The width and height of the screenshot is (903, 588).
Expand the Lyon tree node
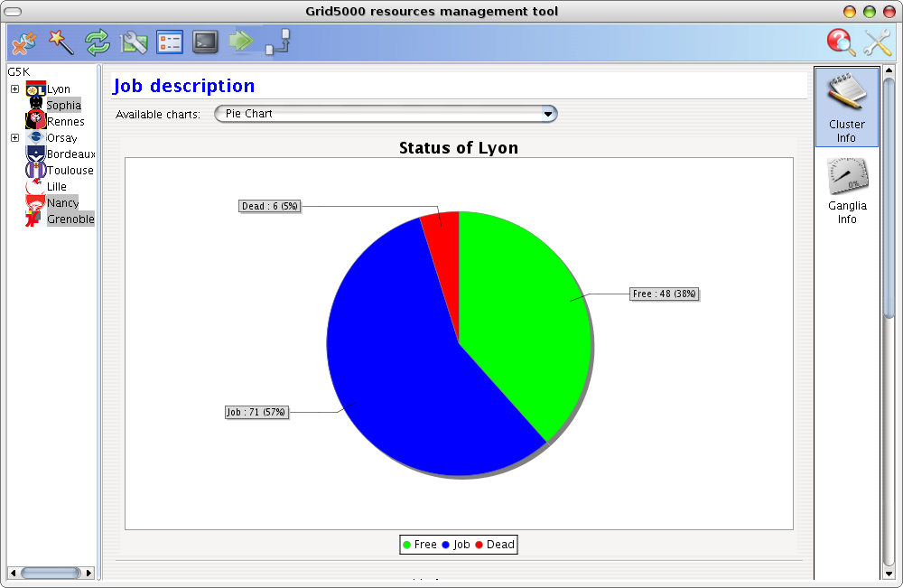[x=15, y=89]
